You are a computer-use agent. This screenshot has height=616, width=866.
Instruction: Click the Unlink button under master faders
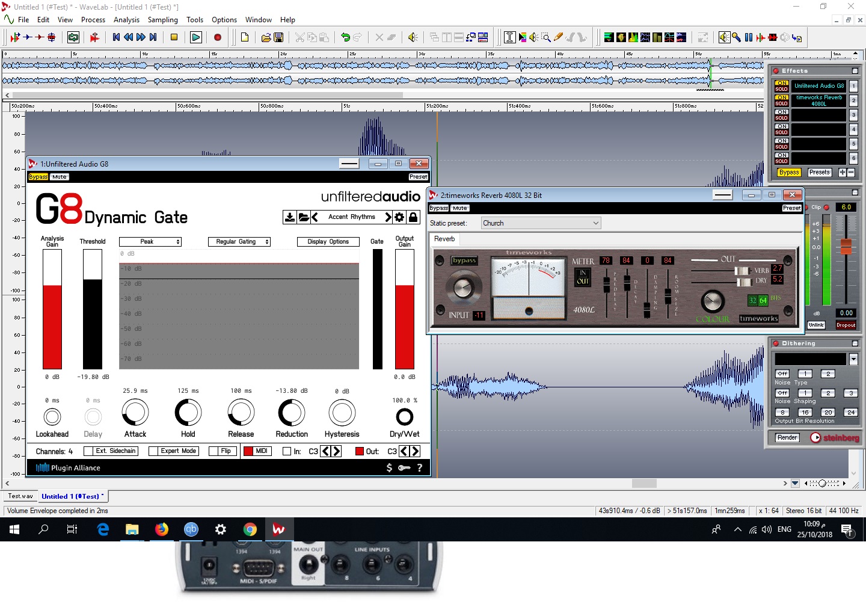click(x=817, y=325)
